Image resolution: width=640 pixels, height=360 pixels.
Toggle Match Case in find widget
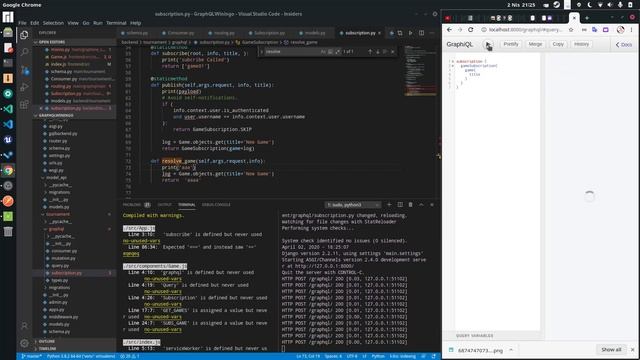point(323,52)
